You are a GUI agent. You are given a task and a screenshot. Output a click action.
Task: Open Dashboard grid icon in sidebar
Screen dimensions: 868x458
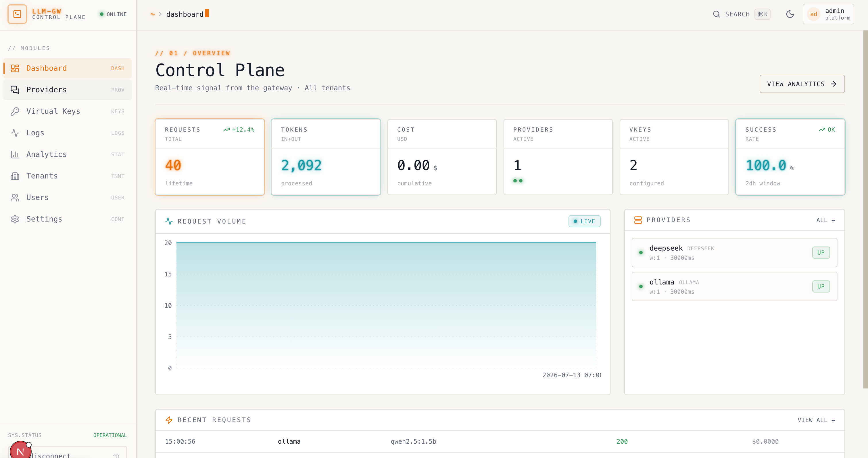(x=15, y=68)
